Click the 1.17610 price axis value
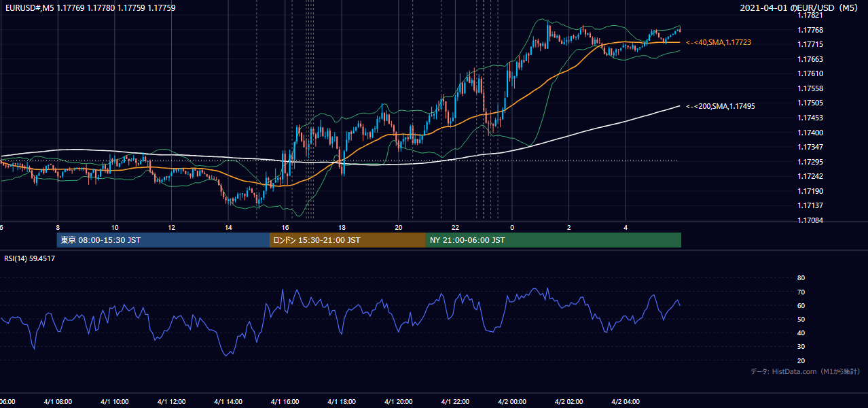 810,73
